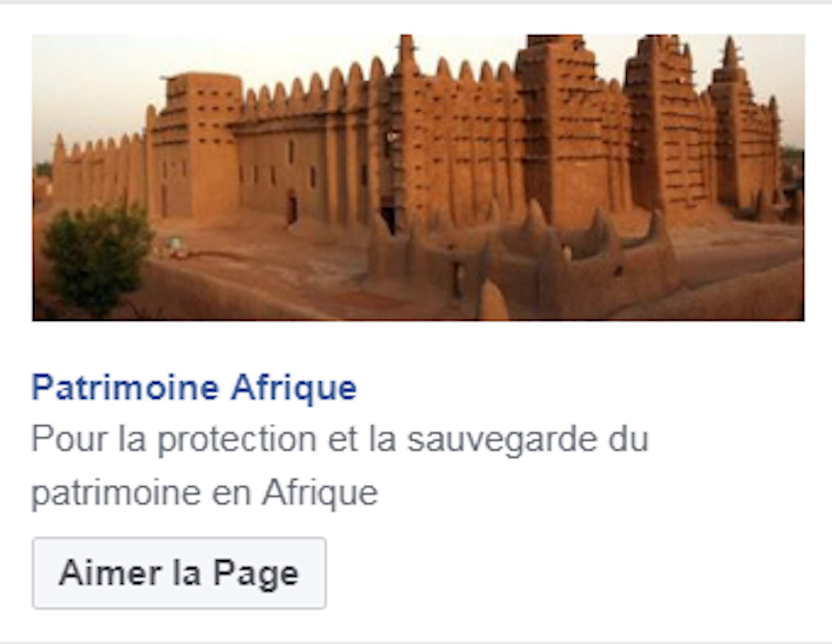Click the description line starting Pour la protection
This screenshot has height=644, width=832.
340,439
